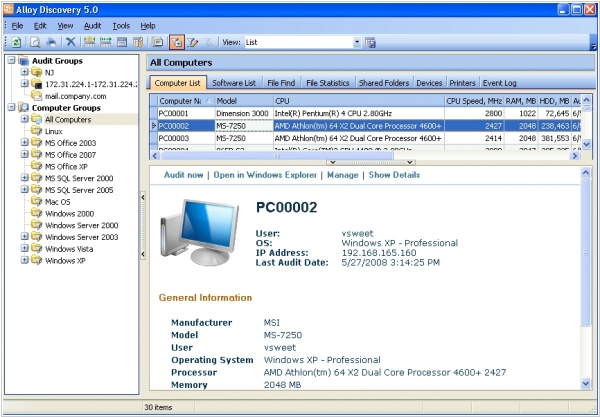Switch to the File Find tab

[281, 83]
